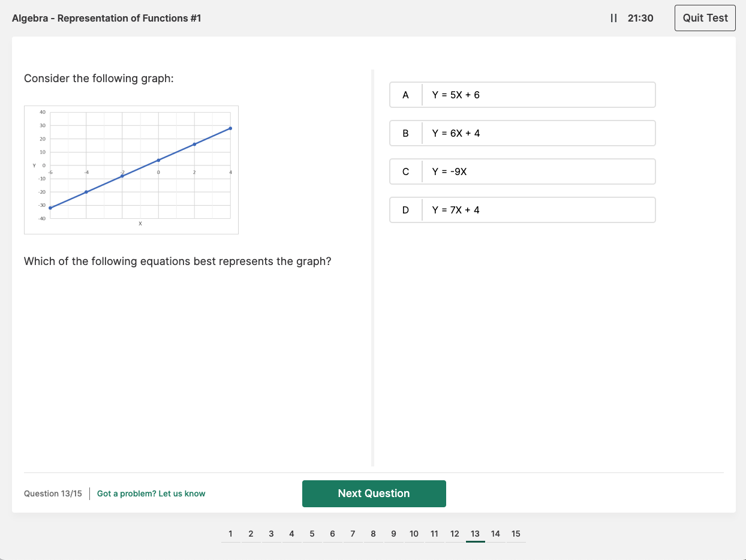Select answer C: Y = -9X
The width and height of the screenshot is (746, 560).
click(522, 171)
